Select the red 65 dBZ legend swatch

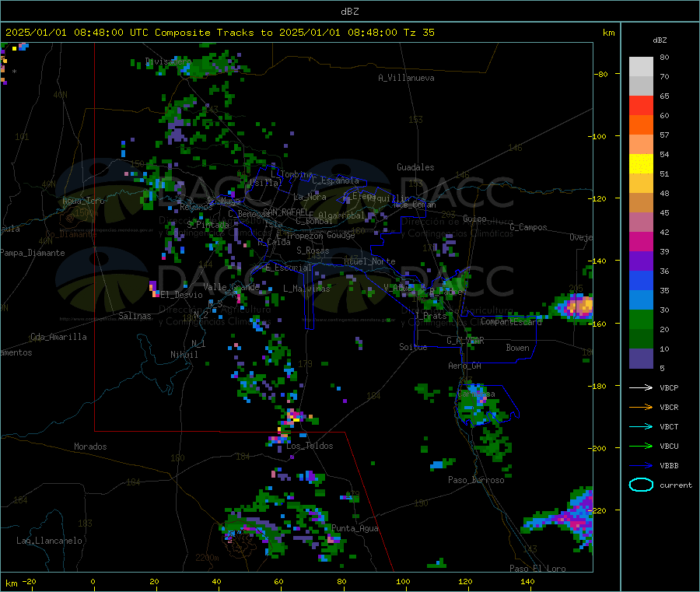[x=641, y=105]
